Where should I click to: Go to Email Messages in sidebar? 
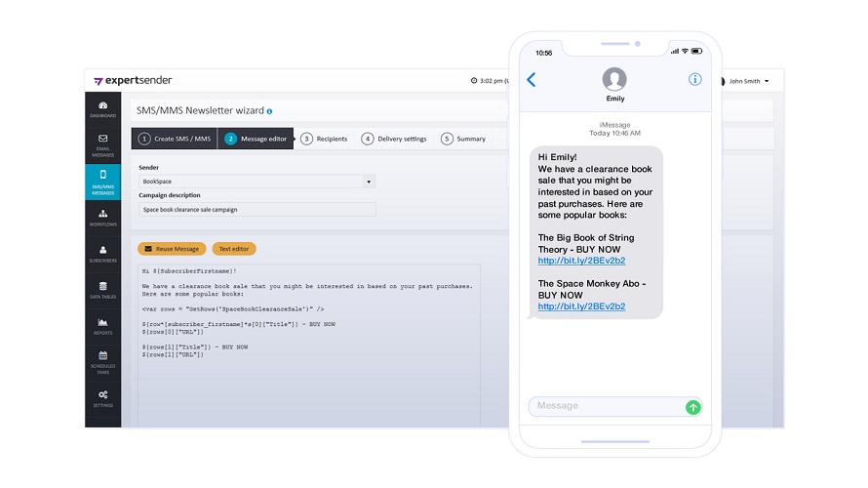(103, 145)
